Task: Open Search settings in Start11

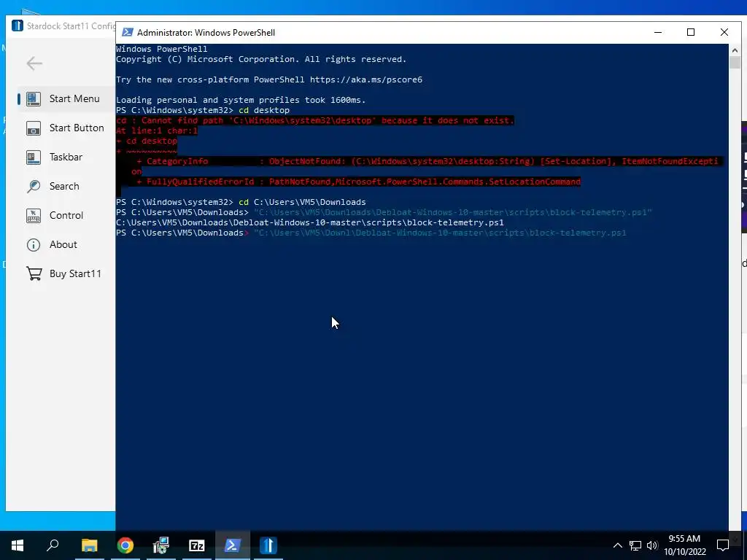Action: tap(66, 186)
